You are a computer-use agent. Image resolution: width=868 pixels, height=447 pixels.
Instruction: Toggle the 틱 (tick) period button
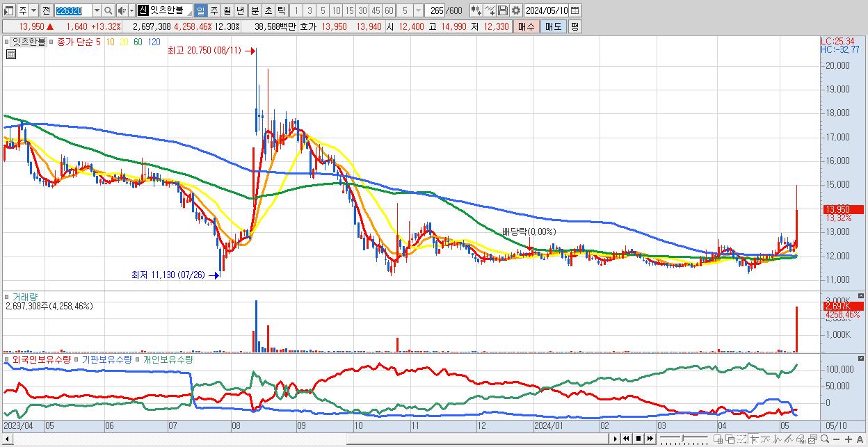281,10
